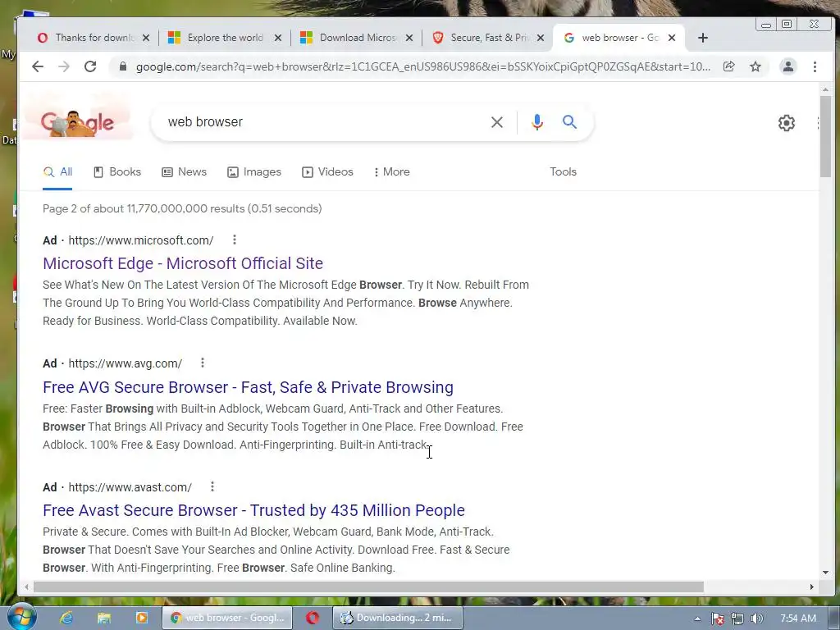The image size is (840, 630).
Task: Open Google search settings gear
Action: [786, 123]
